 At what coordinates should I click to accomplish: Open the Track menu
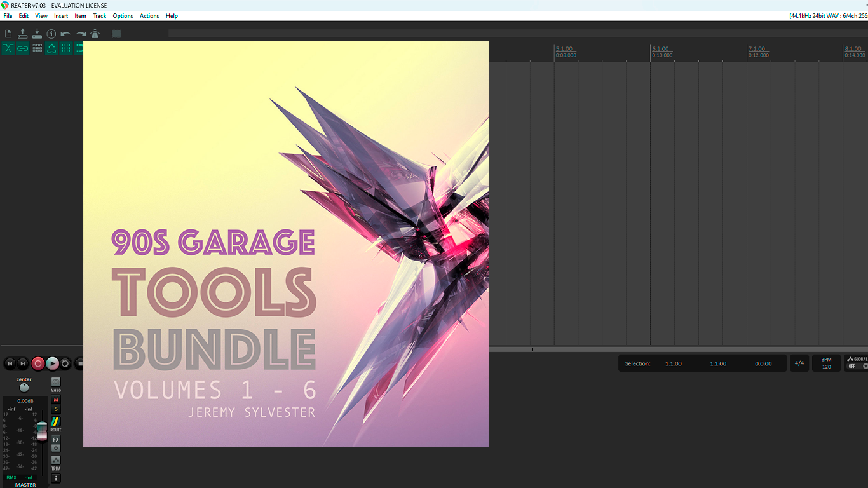[100, 16]
